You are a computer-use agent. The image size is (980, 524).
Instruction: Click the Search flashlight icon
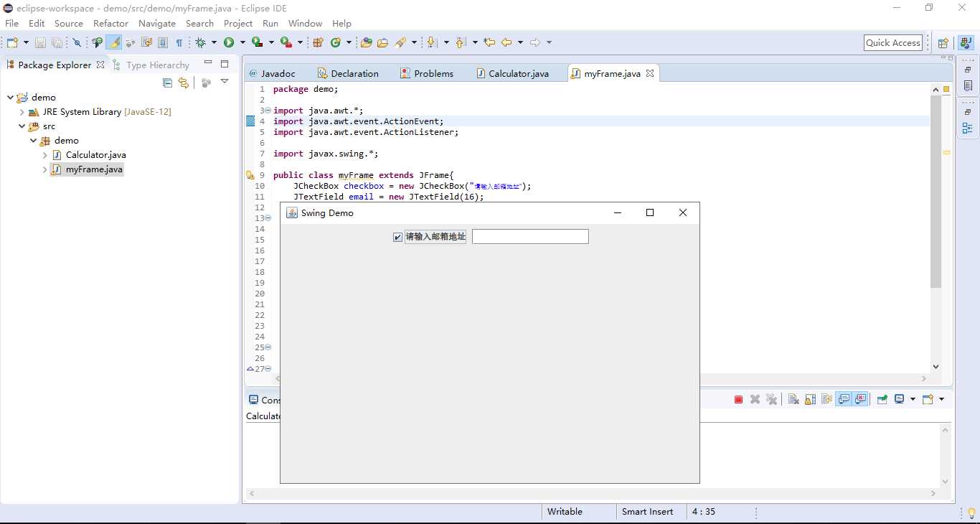point(400,42)
